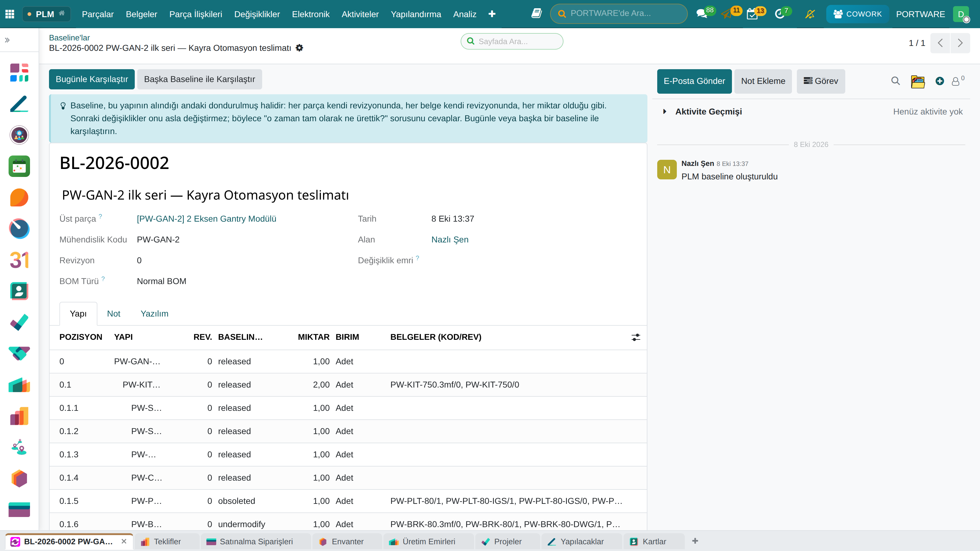
Task: Click the chatter search magnifier icon
Action: pos(895,81)
